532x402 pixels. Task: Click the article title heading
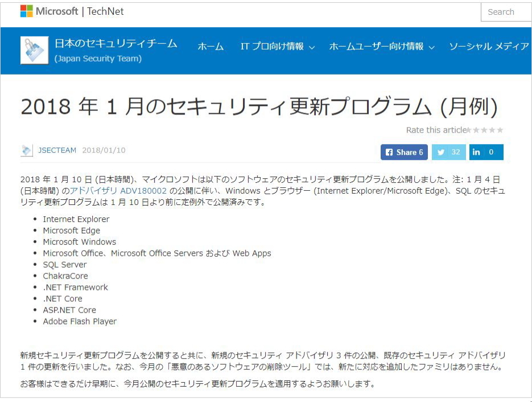pyautogui.click(x=259, y=106)
